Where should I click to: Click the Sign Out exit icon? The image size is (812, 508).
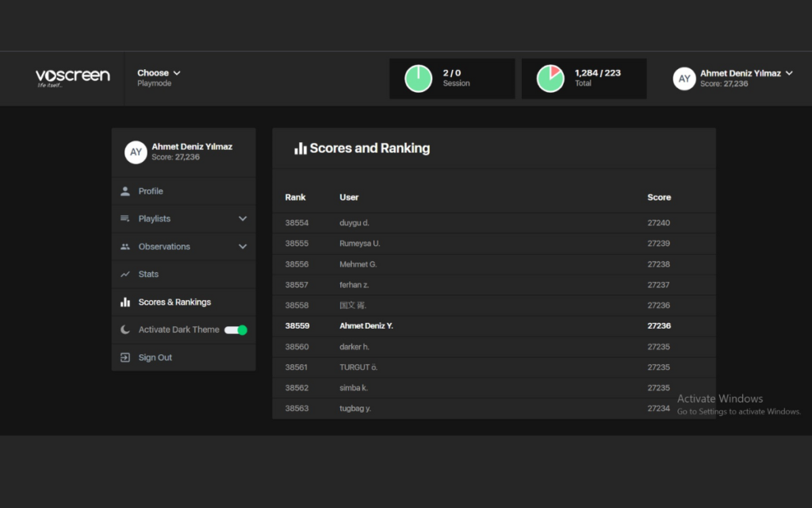coord(125,358)
